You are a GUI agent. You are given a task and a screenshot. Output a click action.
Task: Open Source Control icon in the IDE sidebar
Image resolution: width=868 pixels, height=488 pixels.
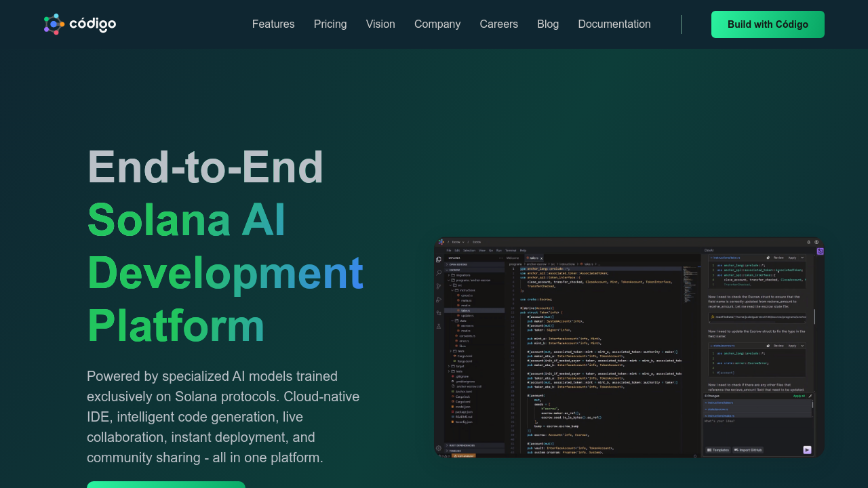tap(439, 286)
